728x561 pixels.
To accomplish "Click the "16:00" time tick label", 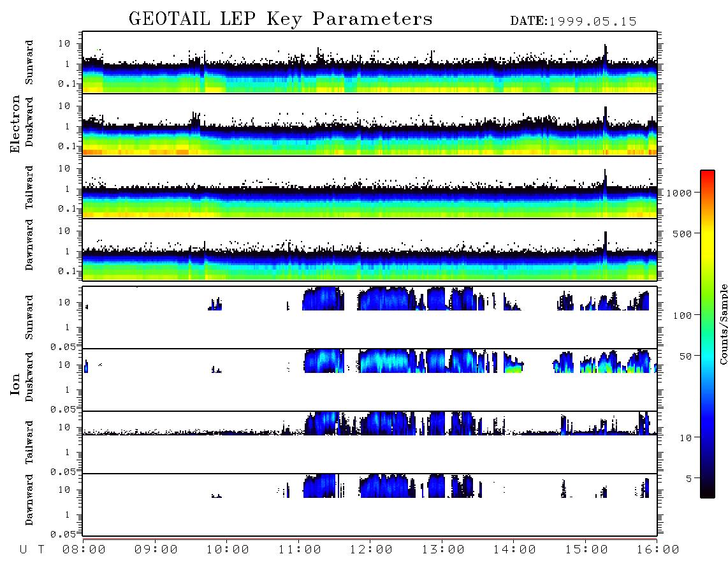I will (x=657, y=550).
